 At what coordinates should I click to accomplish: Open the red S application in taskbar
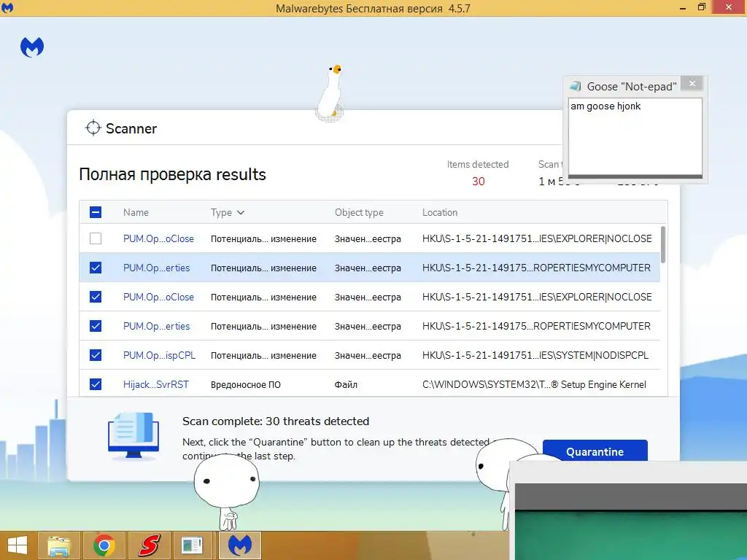click(x=149, y=545)
